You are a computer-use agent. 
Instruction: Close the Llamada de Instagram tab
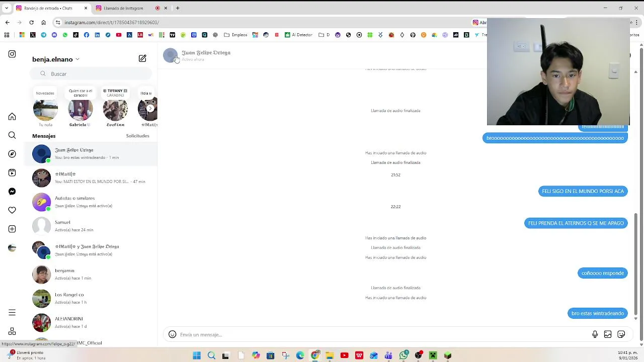(x=166, y=8)
